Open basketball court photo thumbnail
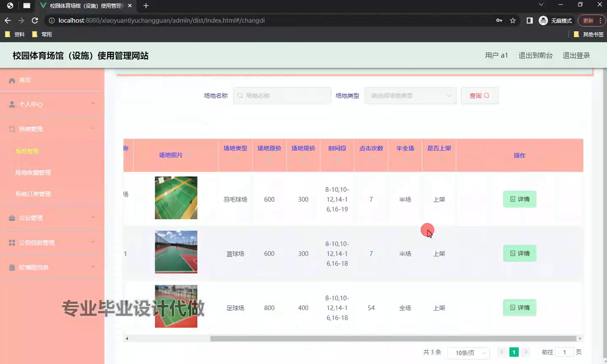 [176, 252]
